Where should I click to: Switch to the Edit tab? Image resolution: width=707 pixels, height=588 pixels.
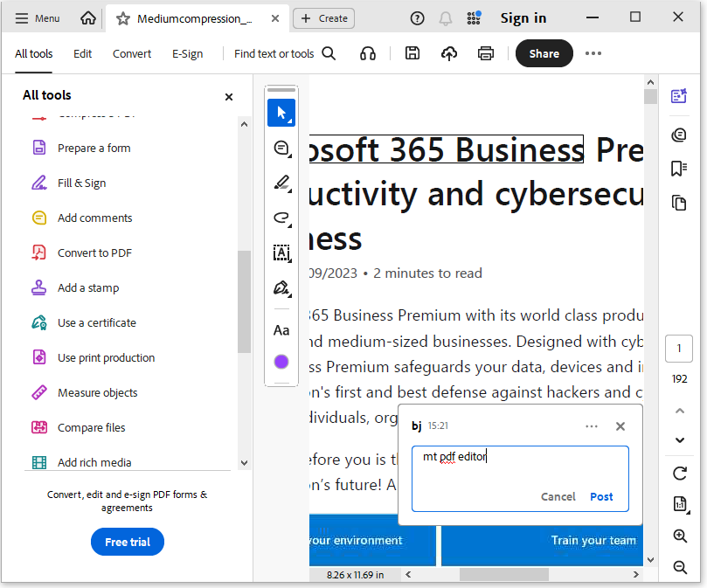click(82, 53)
